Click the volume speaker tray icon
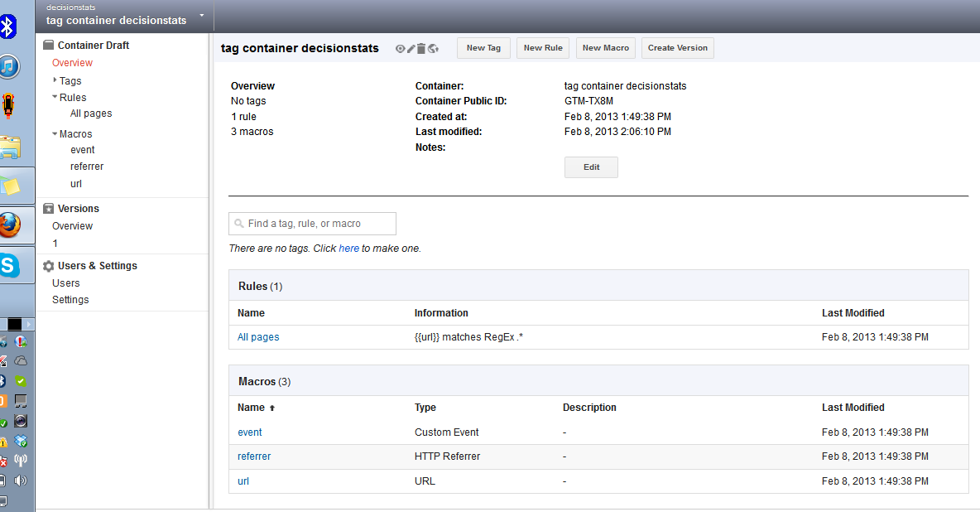 pyautogui.click(x=22, y=481)
